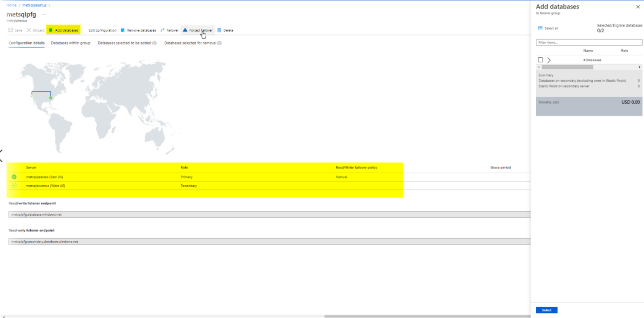
Task: Click the USD 0.00 monthly cost value
Action: [630, 102]
